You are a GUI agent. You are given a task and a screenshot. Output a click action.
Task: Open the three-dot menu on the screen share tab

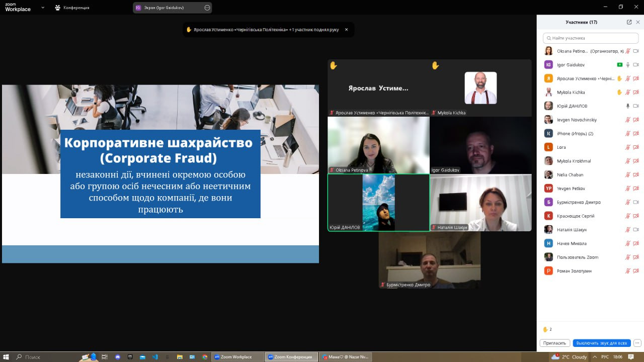(207, 8)
